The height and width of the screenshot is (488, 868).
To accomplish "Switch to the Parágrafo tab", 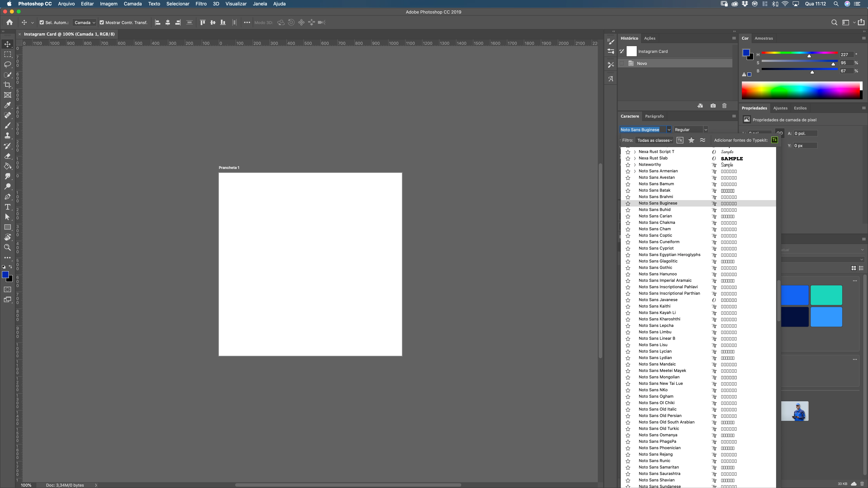I will [x=654, y=116].
